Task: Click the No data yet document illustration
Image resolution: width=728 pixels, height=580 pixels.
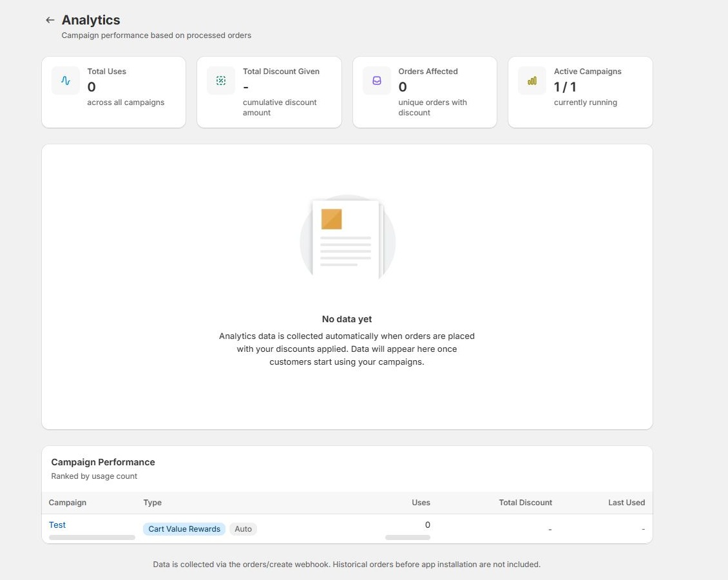Action: [347, 237]
